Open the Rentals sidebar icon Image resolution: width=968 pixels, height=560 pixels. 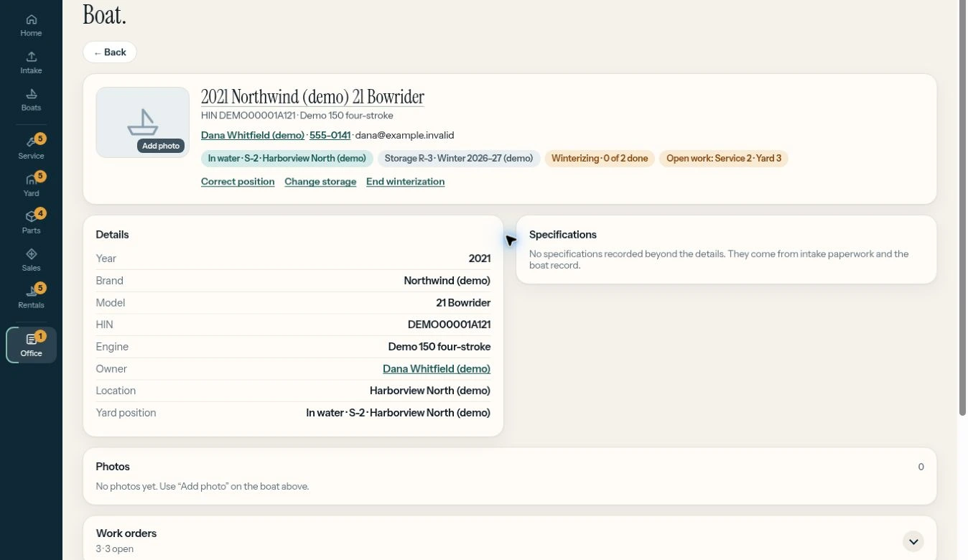click(x=31, y=297)
